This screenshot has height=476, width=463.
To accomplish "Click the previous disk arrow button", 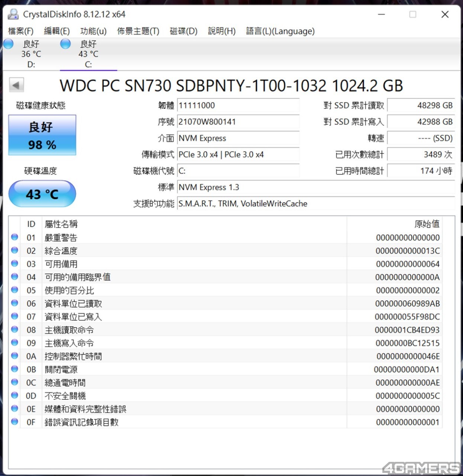I will click(16, 85).
